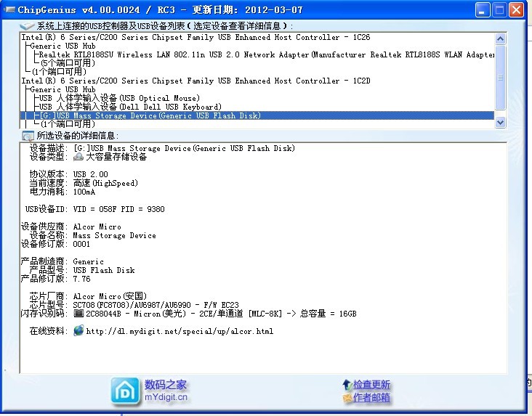The height and width of the screenshot is (416, 532).
Task: Click the author email envelope icon
Action: 347,397
